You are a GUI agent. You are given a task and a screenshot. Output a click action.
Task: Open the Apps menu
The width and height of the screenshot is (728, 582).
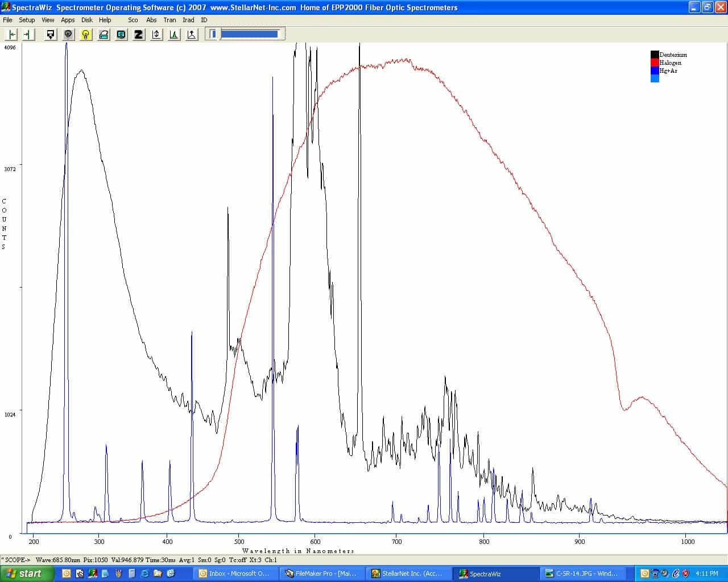pos(68,20)
